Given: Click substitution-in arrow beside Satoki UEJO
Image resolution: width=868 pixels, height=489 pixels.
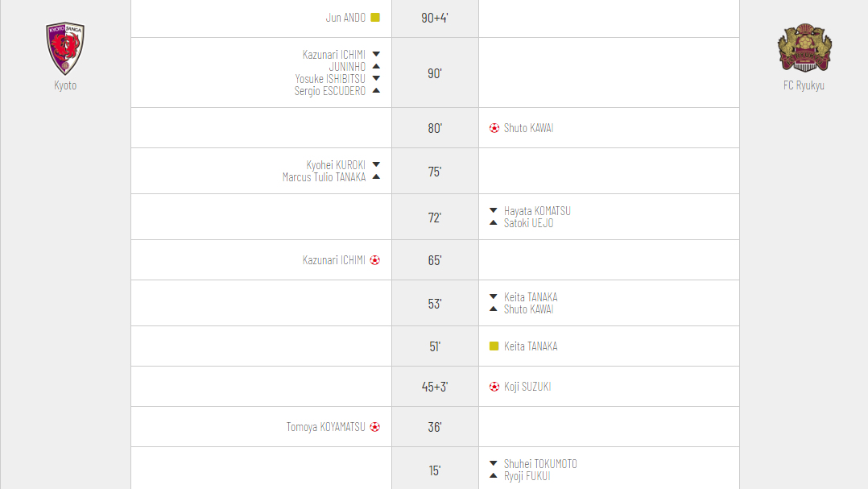Looking at the screenshot, I should click(x=494, y=223).
